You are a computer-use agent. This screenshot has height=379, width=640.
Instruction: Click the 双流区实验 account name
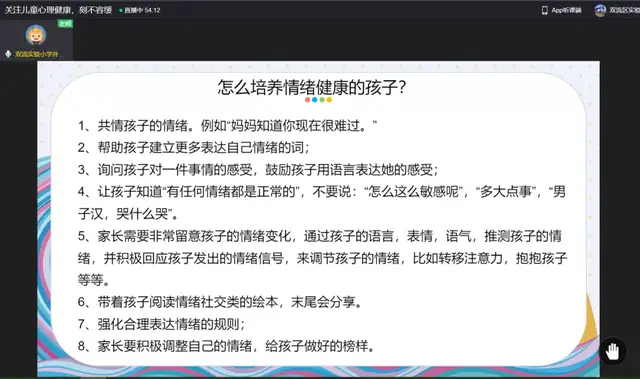coord(624,10)
